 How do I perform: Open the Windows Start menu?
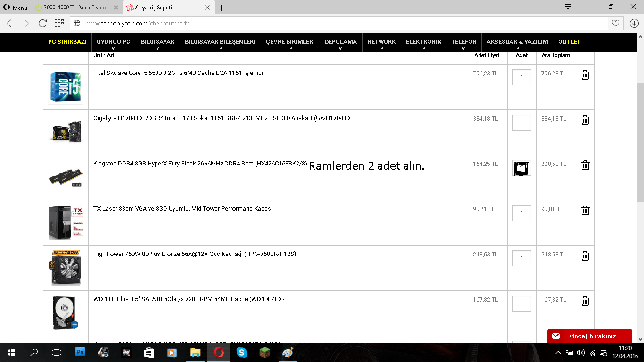pyautogui.click(x=11, y=352)
